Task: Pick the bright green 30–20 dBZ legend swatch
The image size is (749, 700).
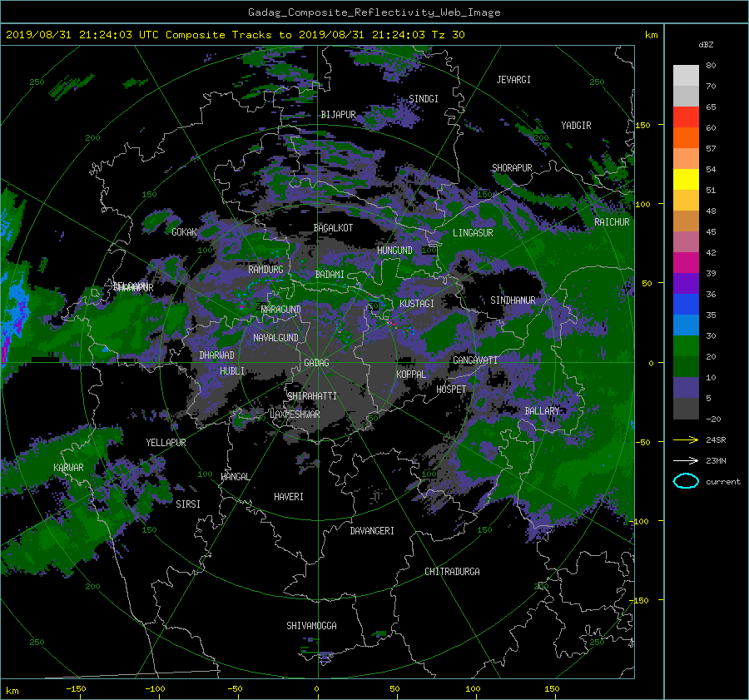Action: (686, 346)
